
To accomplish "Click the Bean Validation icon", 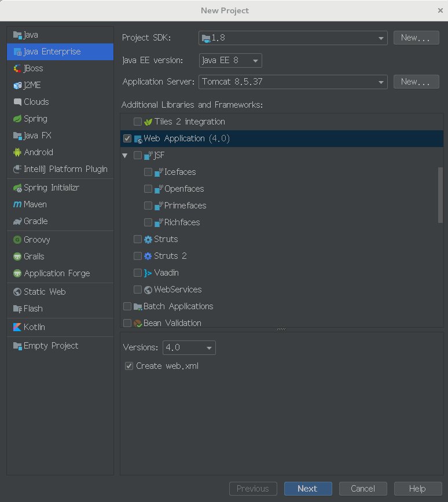I will pyautogui.click(x=138, y=323).
